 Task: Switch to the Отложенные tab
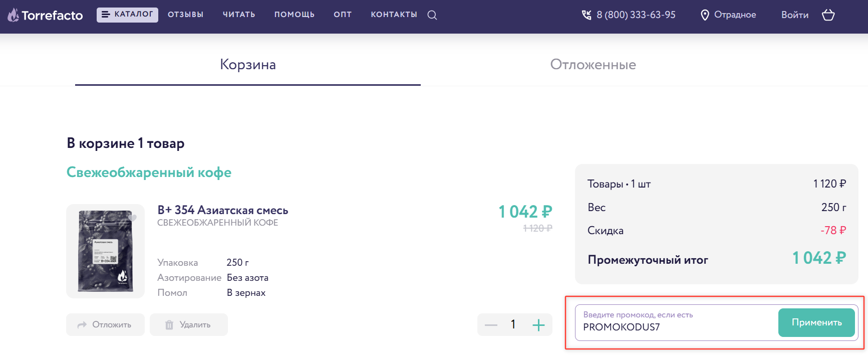point(593,64)
